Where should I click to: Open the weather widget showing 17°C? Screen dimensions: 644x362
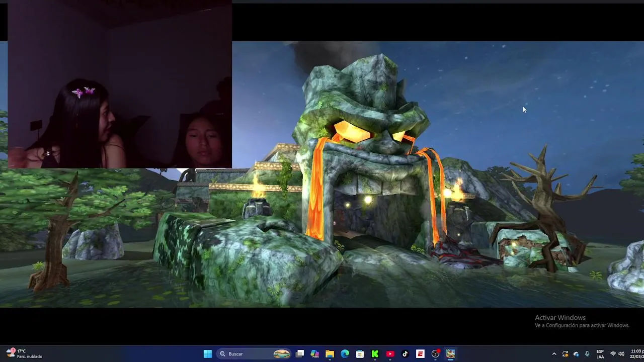(x=24, y=354)
